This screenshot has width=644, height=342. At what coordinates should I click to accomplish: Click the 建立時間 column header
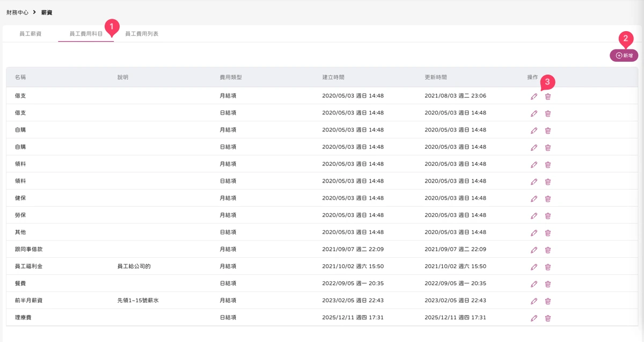point(333,77)
